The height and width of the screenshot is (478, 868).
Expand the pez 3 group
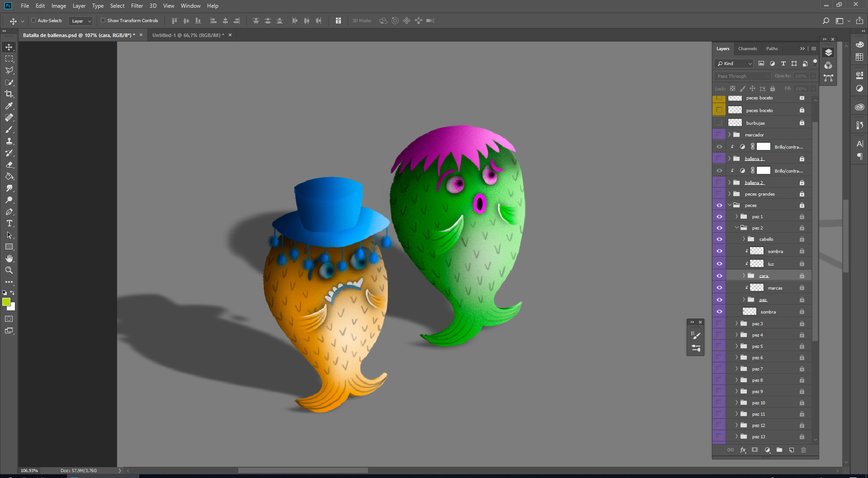736,323
